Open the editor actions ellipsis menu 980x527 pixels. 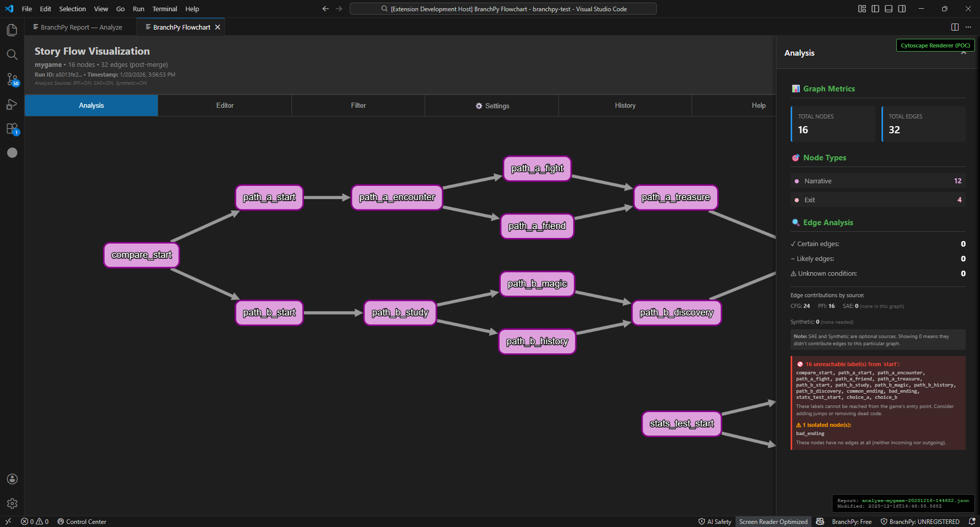(x=968, y=27)
